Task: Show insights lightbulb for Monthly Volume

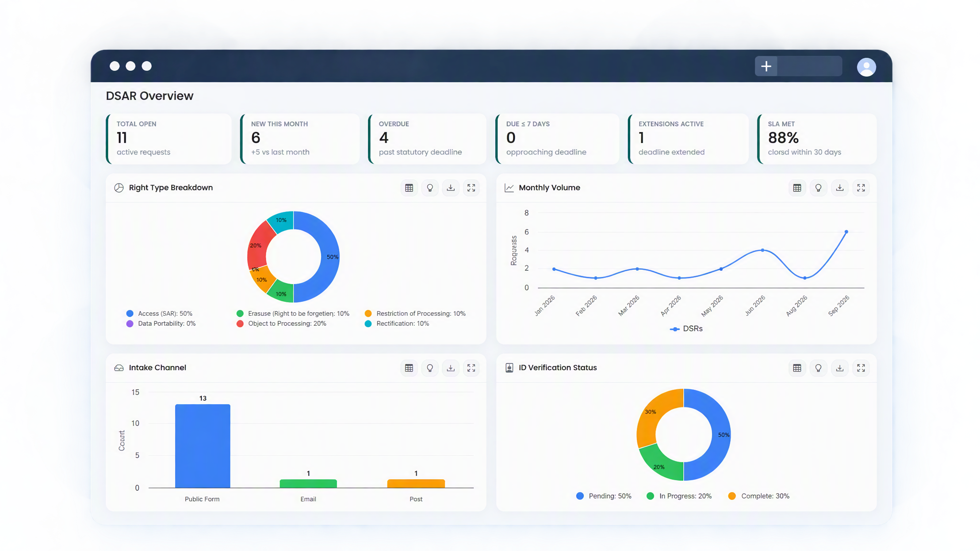Action: (x=818, y=188)
